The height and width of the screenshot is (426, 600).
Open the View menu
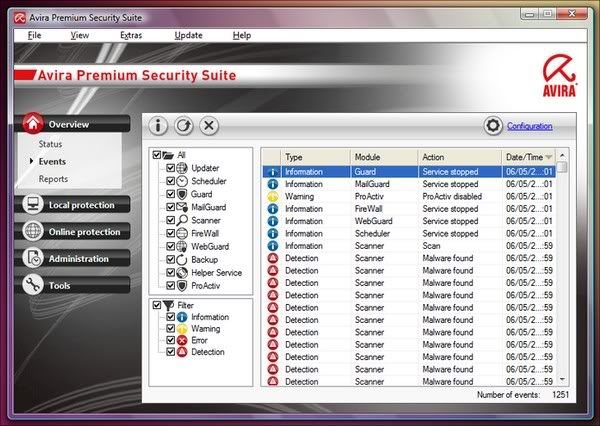click(80, 35)
